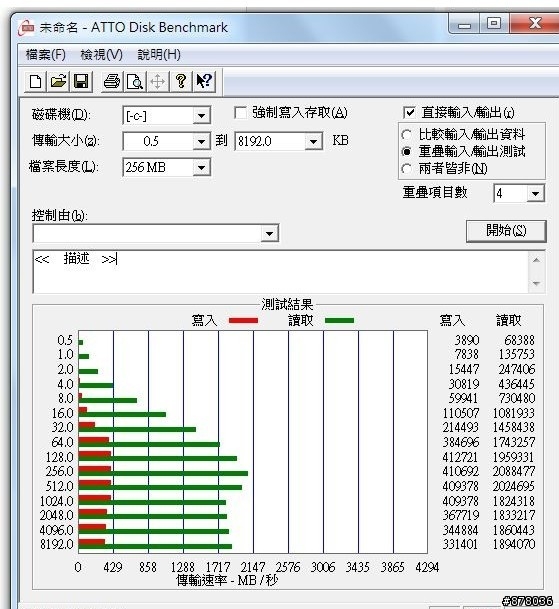Viewport: 559px width, 609px height.
Task: Click the read value 2088477
Action: coord(514,472)
